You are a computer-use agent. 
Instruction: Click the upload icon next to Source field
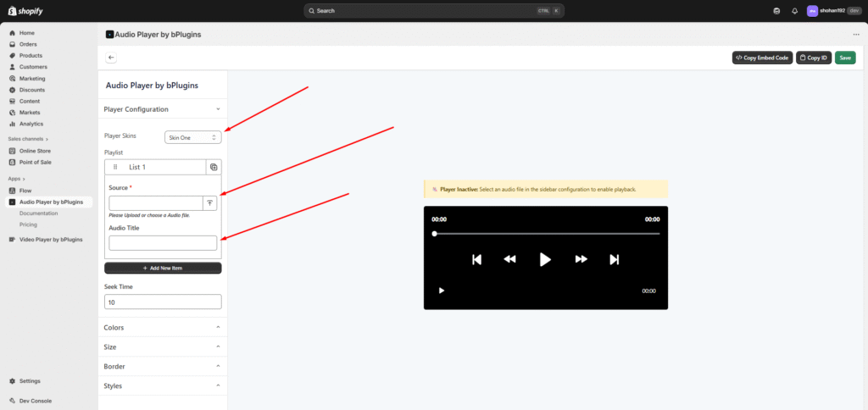click(x=210, y=203)
